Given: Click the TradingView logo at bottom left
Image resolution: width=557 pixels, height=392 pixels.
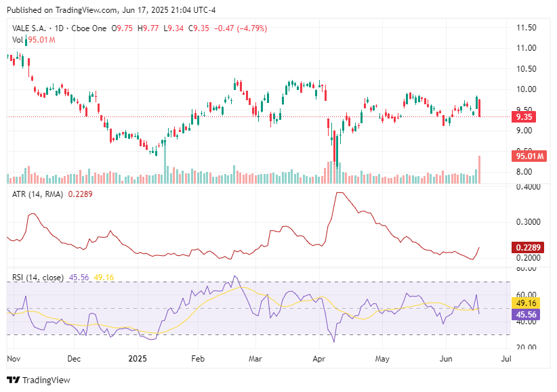Looking at the screenshot, I should [39, 380].
